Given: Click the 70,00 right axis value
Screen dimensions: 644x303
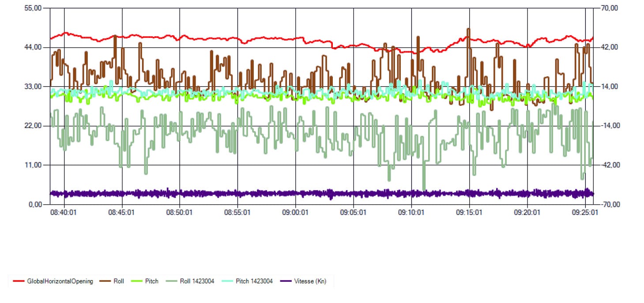Looking at the screenshot, I should coord(606,8).
